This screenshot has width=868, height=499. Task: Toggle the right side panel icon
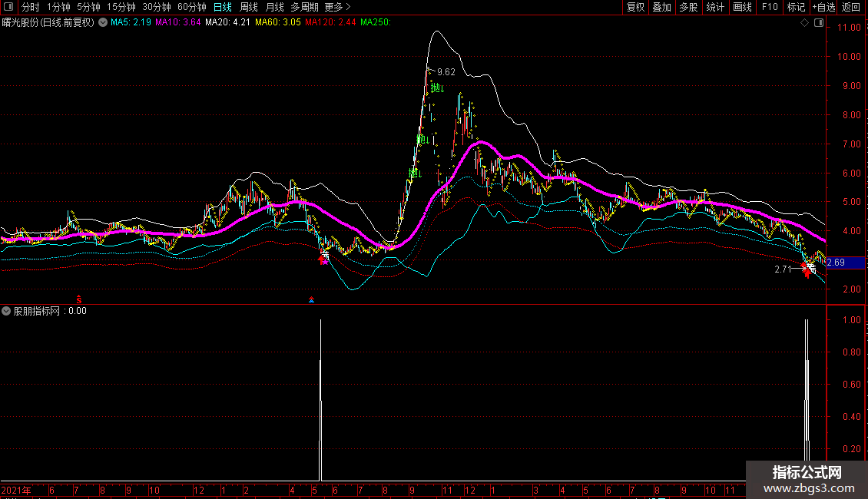[x=819, y=23]
